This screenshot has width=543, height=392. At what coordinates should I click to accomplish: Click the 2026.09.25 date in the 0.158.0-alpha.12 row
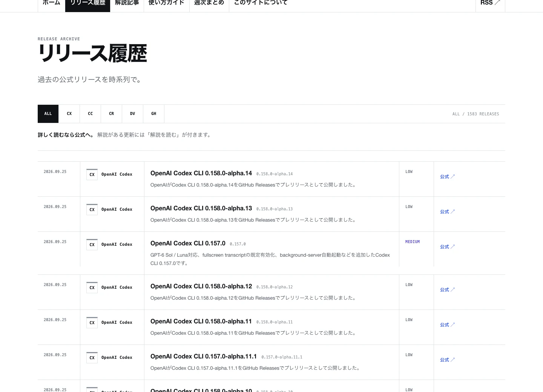tap(55, 285)
